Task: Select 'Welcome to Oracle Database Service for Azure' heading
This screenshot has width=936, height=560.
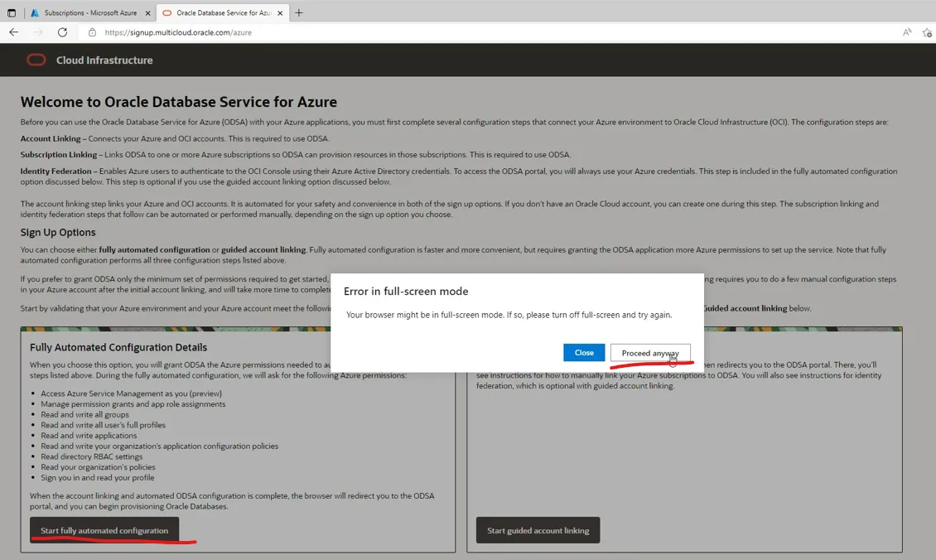Action: coord(178,102)
